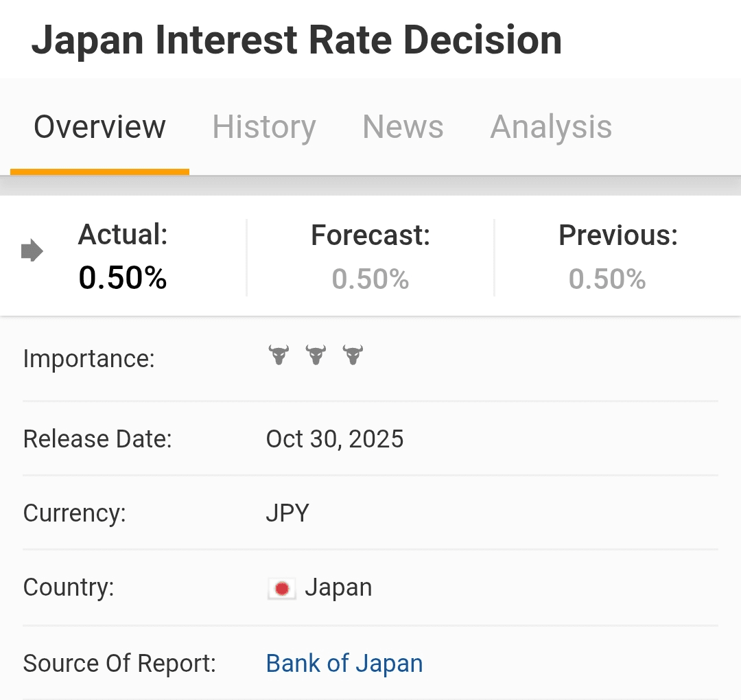Screen dimensions: 741x700
Task: Click the JPY currency value
Action: click(287, 513)
